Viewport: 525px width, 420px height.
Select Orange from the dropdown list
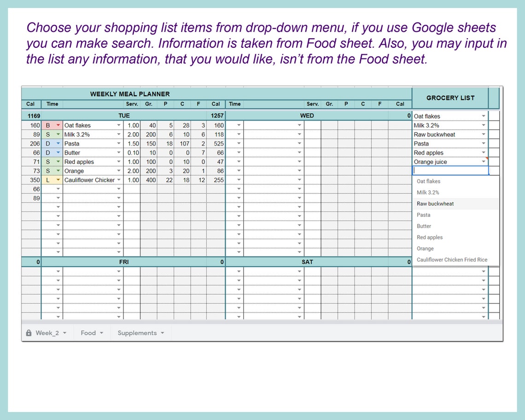click(x=456, y=249)
